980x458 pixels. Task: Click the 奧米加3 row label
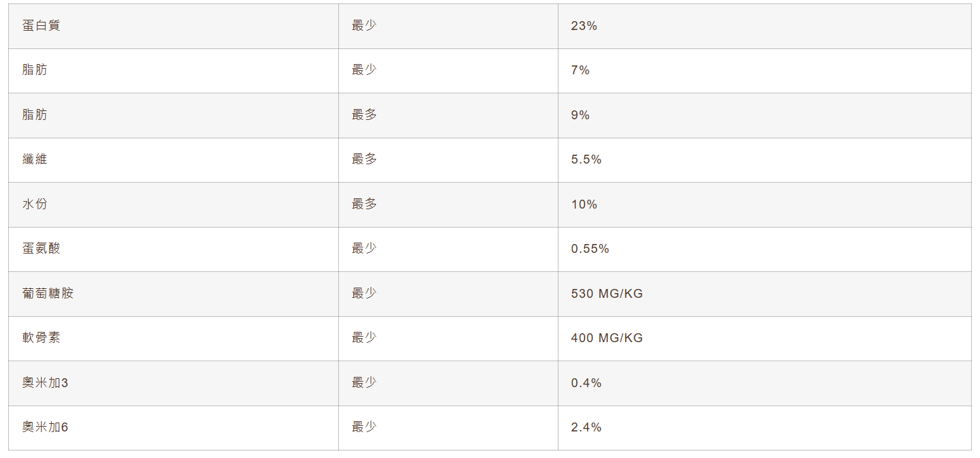45,383
